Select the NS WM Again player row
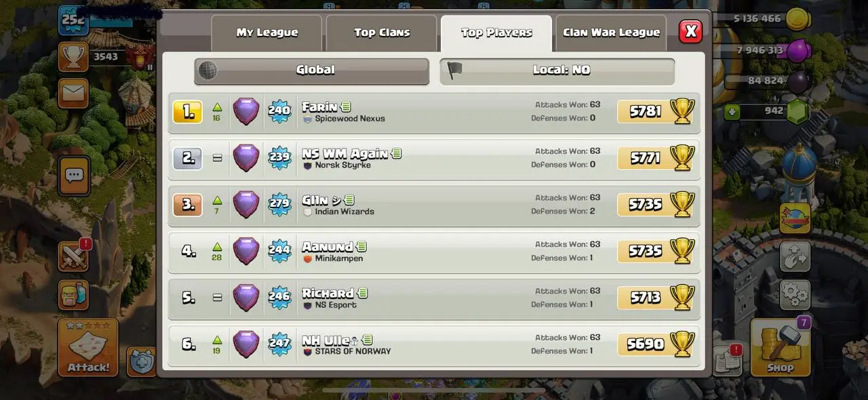The width and height of the screenshot is (868, 400). point(434,158)
